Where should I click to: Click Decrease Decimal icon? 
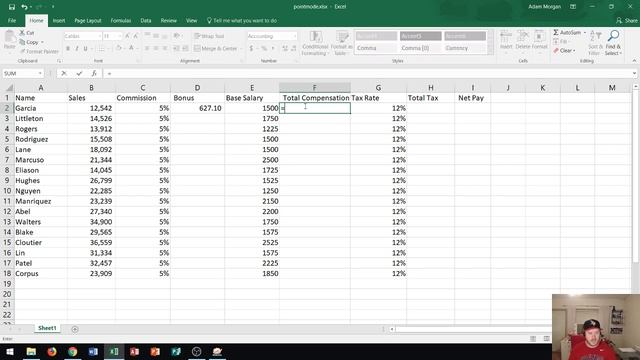pos(294,48)
